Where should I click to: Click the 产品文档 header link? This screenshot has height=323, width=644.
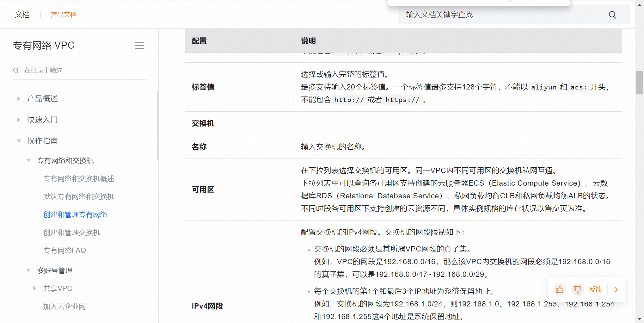[x=63, y=14]
